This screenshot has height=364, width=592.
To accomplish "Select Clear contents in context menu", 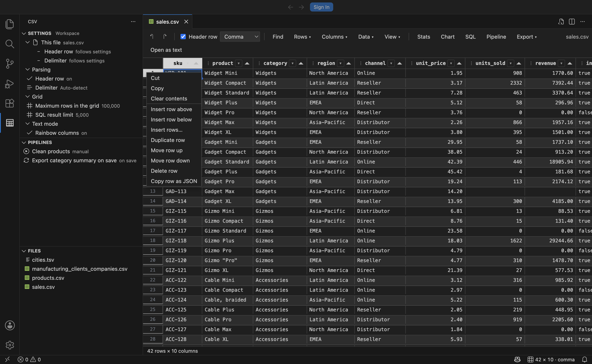I will (174, 99).
